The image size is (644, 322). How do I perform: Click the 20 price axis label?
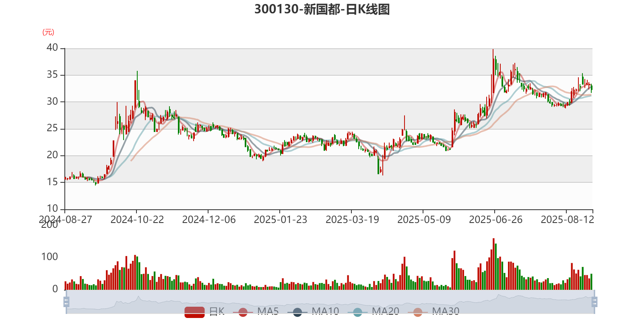[x=52, y=155]
